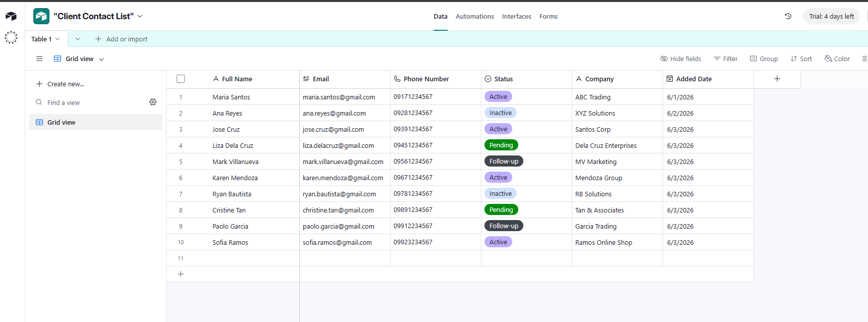Click Create new view button
Screen dimensions: 868x322
(x=61, y=84)
